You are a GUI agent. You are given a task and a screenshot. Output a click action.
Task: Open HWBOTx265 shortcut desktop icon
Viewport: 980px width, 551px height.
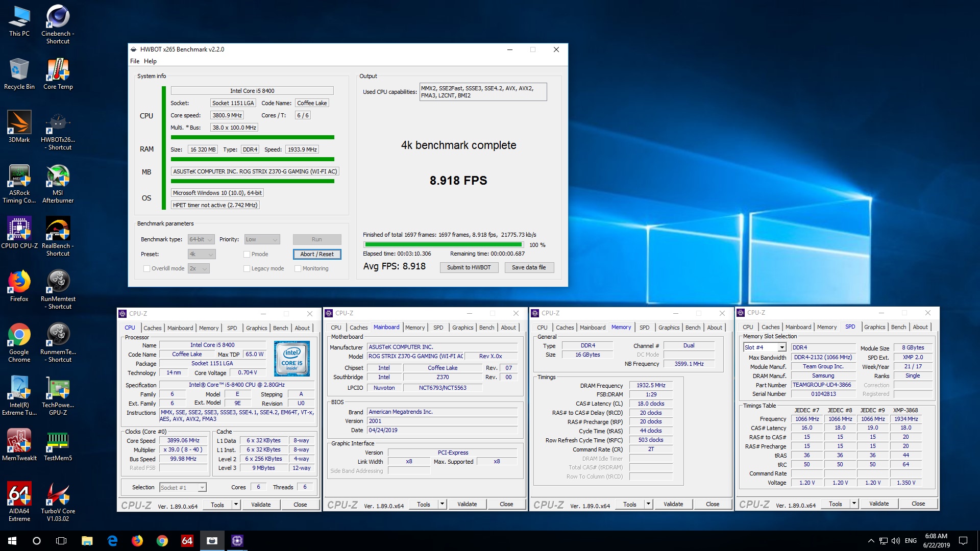coord(58,131)
